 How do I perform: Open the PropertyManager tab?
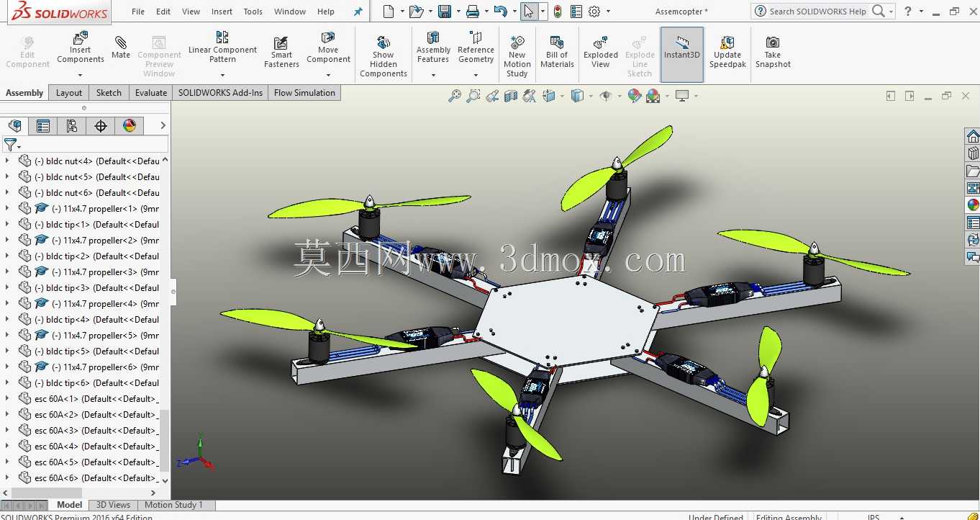click(43, 126)
